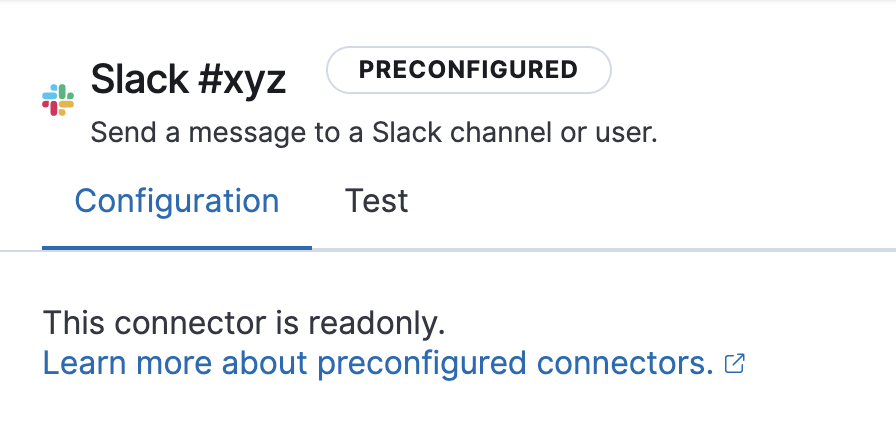Click the blue underline beneath Configuration tab

177,247
